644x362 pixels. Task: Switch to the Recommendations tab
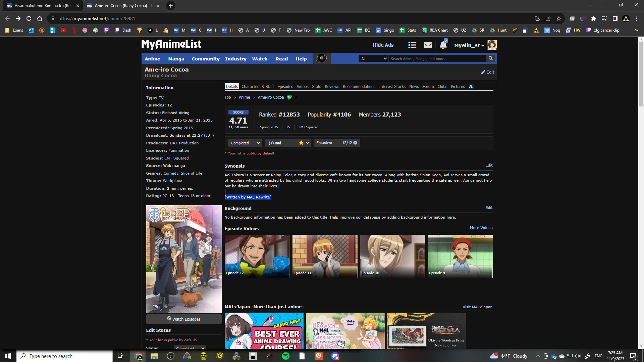click(359, 87)
